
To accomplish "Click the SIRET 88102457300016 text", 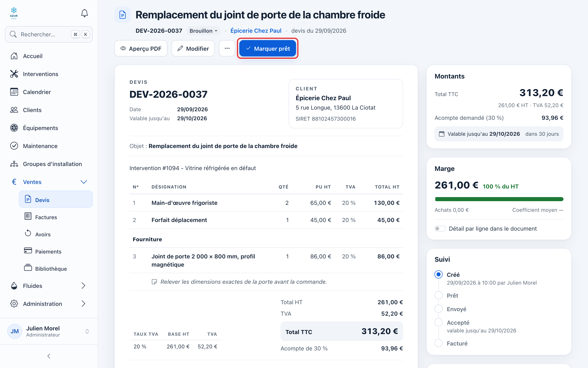I will (326, 119).
